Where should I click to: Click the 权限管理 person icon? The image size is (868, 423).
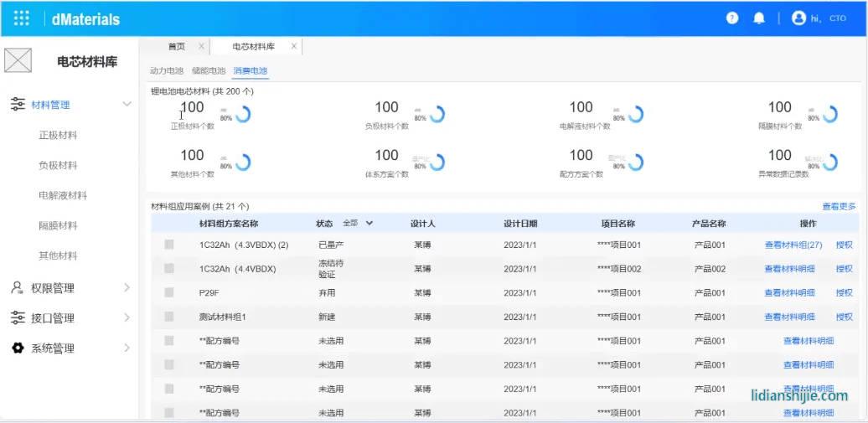click(17, 288)
